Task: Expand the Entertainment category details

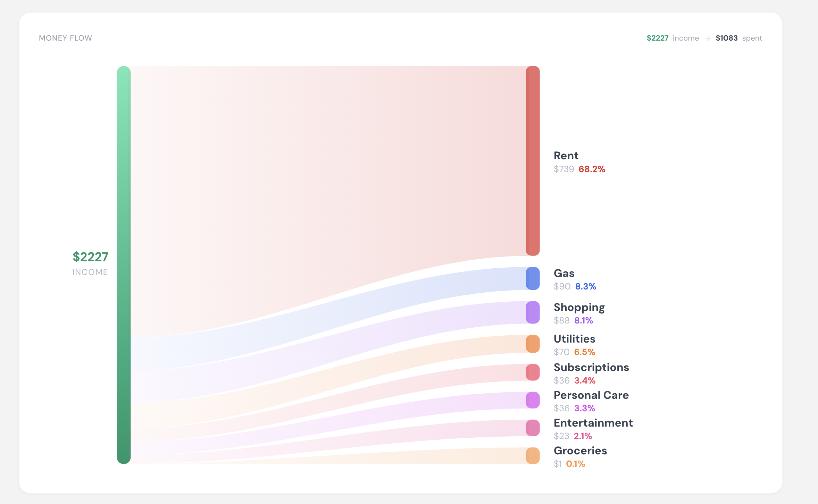Action: click(x=593, y=423)
